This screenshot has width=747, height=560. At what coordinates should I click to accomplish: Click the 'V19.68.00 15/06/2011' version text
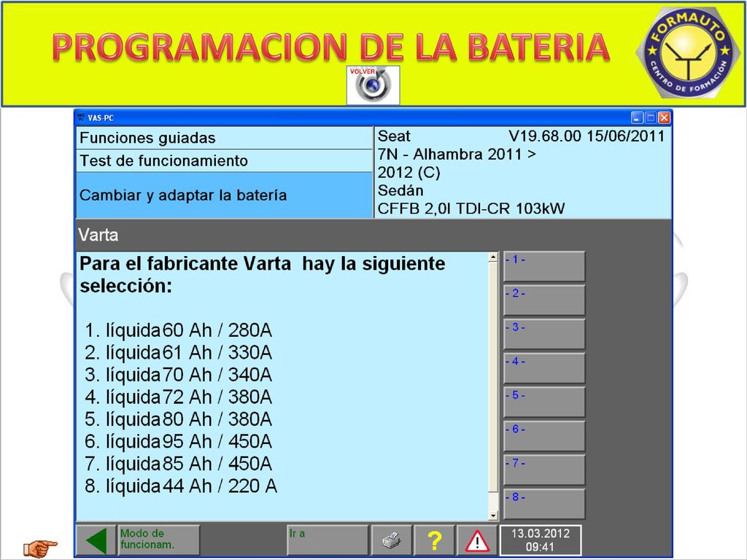click(587, 136)
